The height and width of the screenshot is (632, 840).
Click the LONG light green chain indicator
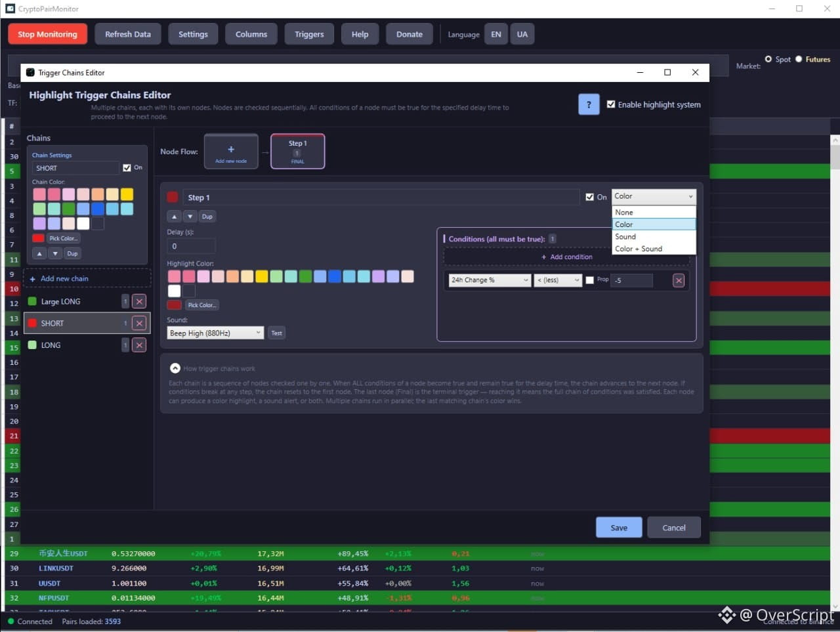coord(32,345)
